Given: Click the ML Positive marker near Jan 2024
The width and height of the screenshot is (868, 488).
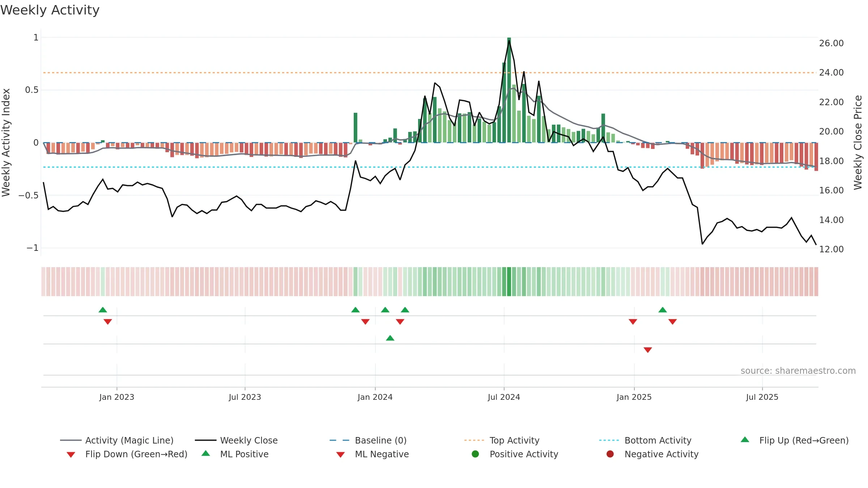Looking at the screenshot, I should coord(390,338).
